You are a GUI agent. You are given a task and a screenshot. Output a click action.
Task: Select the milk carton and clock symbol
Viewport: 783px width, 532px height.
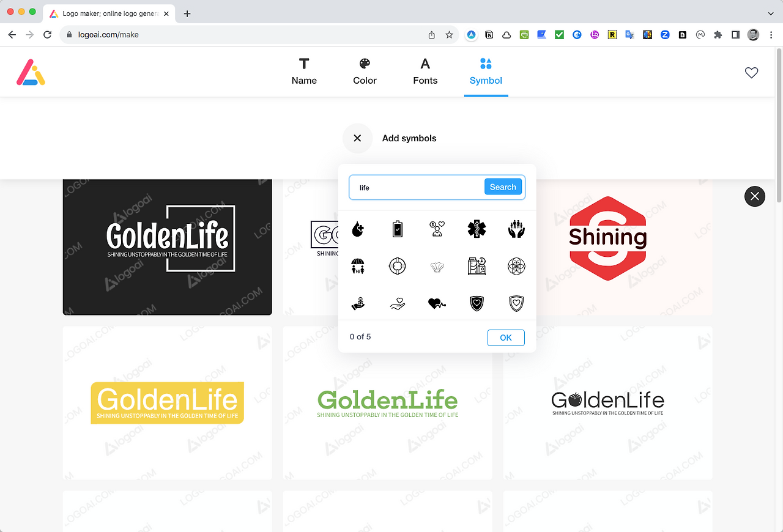[x=477, y=266]
